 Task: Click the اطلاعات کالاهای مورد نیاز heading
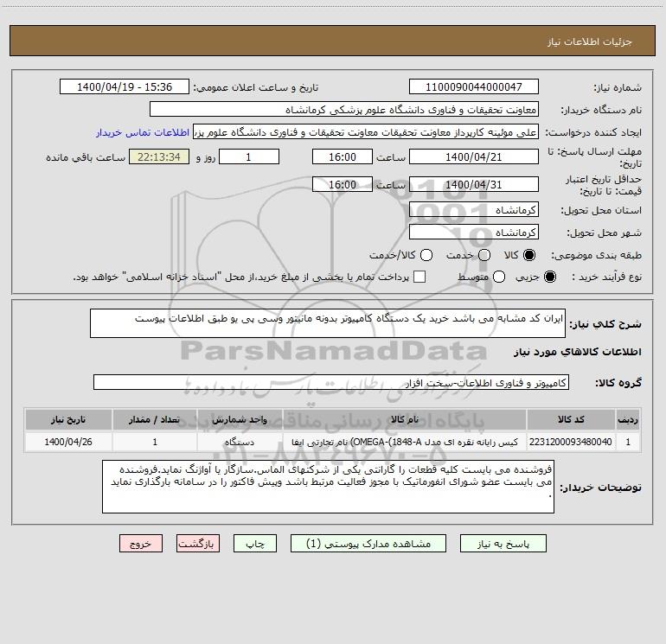pyautogui.click(x=578, y=352)
